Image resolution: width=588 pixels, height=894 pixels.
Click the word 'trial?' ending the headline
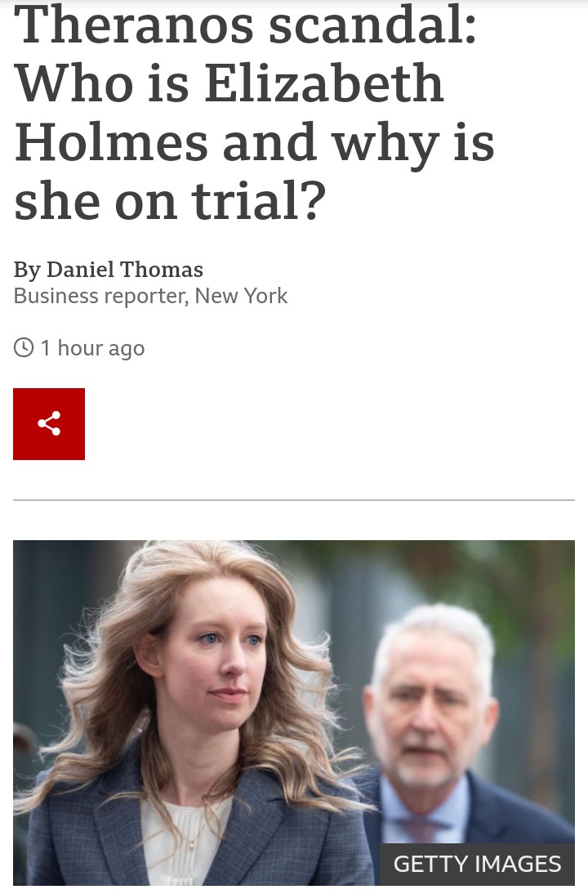pos(259,201)
